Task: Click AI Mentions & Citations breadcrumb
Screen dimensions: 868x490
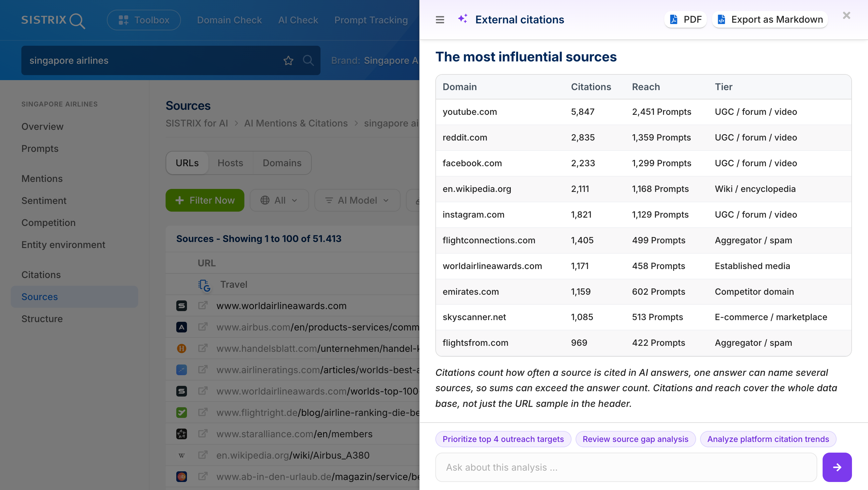Action: 296,124
